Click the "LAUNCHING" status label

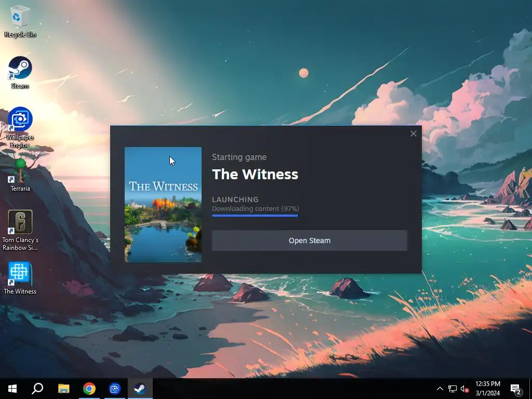click(x=235, y=199)
